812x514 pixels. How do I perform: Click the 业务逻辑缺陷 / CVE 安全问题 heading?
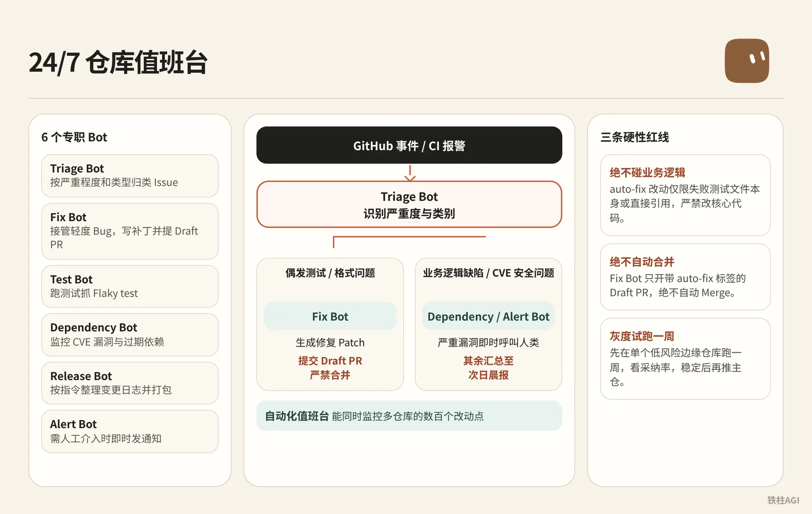tap(488, 273)
